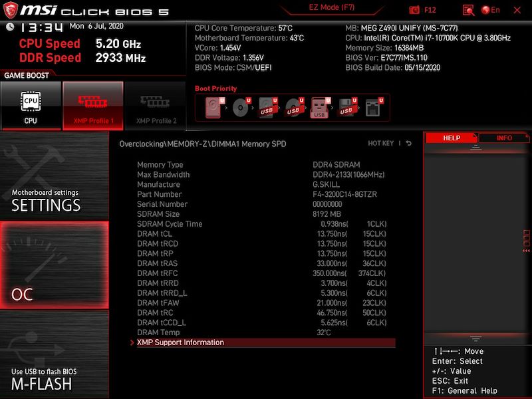Take a screenshot with the F12 camera icon
532x399 pixels.
tap(414, 10)
